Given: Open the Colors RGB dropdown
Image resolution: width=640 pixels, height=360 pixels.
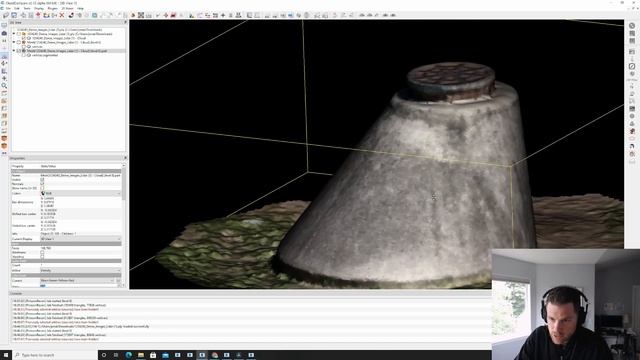Looking at the screenshot, I should pyautogui.click(x=81, y=193).
